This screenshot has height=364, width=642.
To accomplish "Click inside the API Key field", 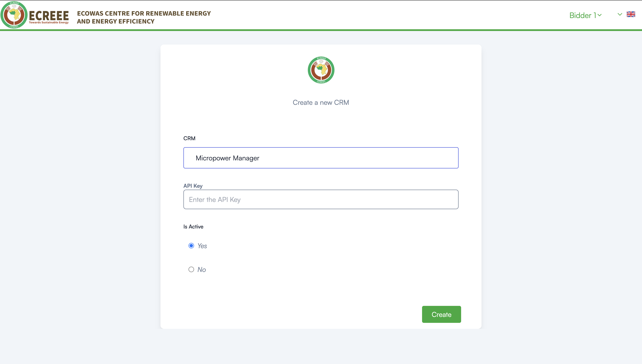I will coord(321,199).
